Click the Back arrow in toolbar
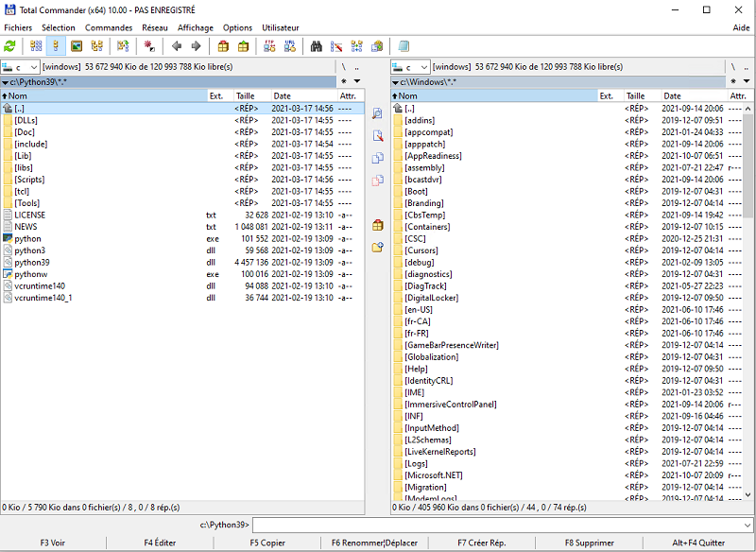Image resolution: width=756 pixels, height=552 pixels. (177, 45)
